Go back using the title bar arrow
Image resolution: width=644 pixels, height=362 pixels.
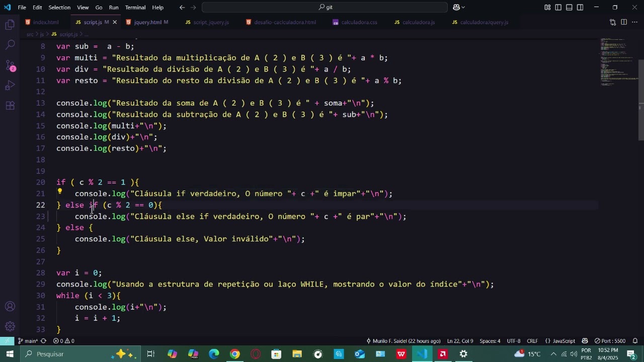[x=182, y=8]
